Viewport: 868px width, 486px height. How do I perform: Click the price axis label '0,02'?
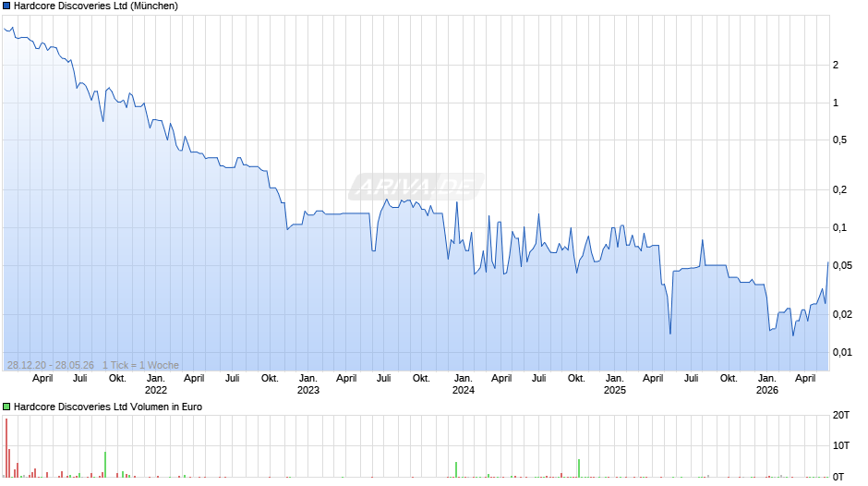pos(842,314)
